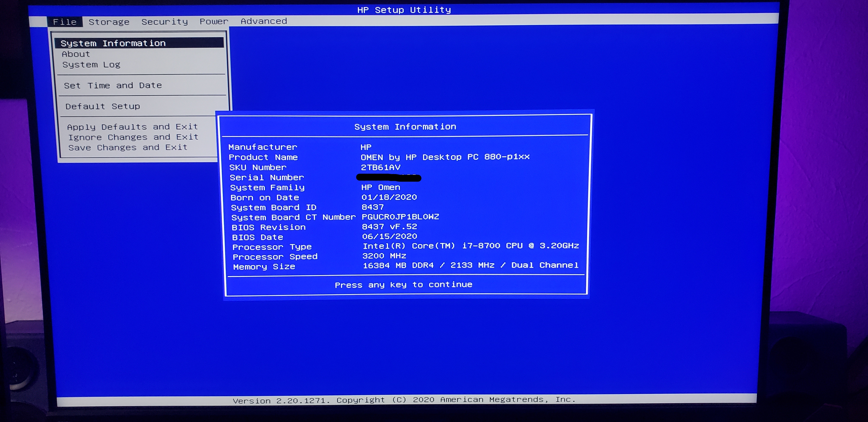Open the Storage menu
The image size is (868, 422).
(109, 21)
